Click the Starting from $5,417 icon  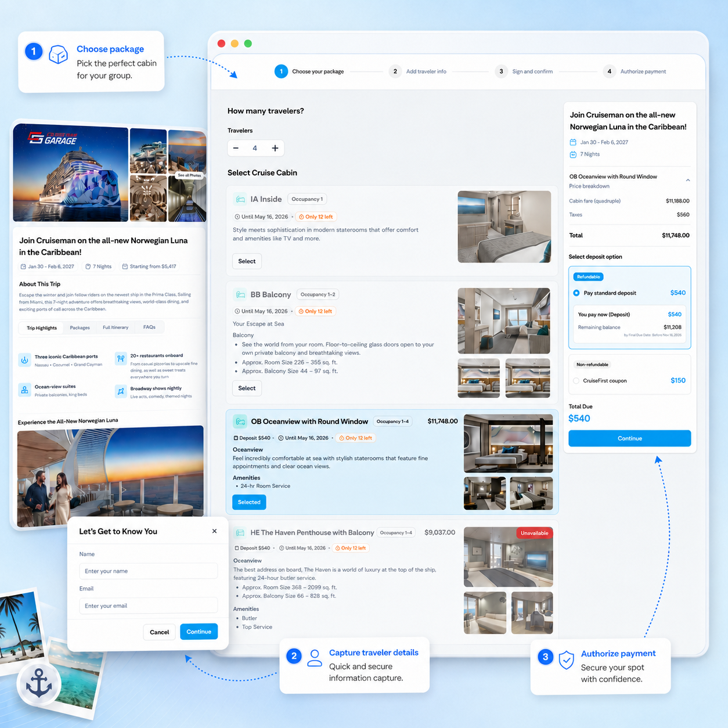click(125, 267)
